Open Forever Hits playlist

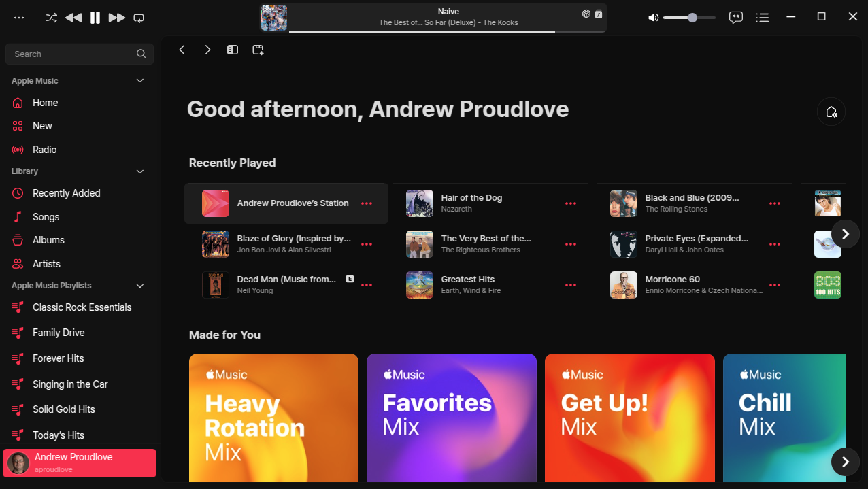point(80,358)
